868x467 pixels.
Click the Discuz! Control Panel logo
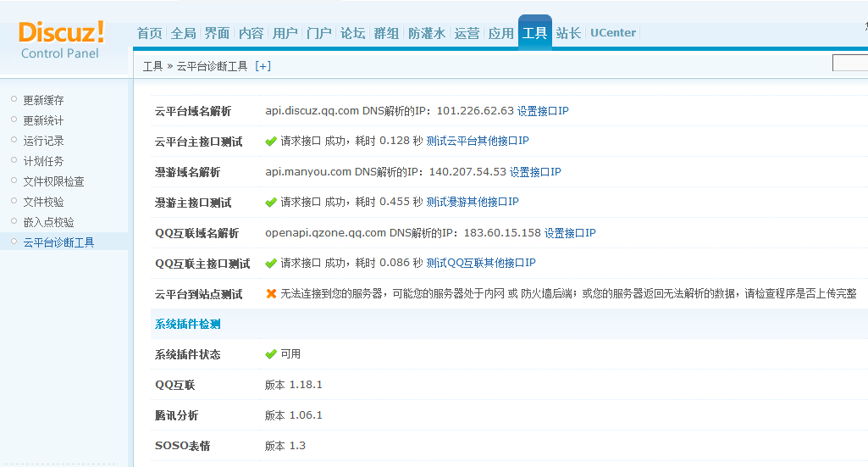(61, 40)
